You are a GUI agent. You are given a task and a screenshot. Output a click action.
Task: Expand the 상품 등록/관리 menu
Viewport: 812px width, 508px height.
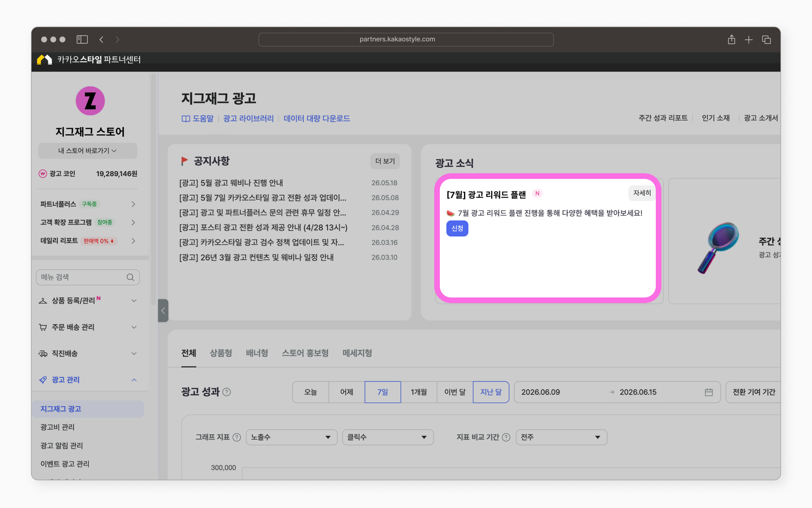(x=134, y=301)
